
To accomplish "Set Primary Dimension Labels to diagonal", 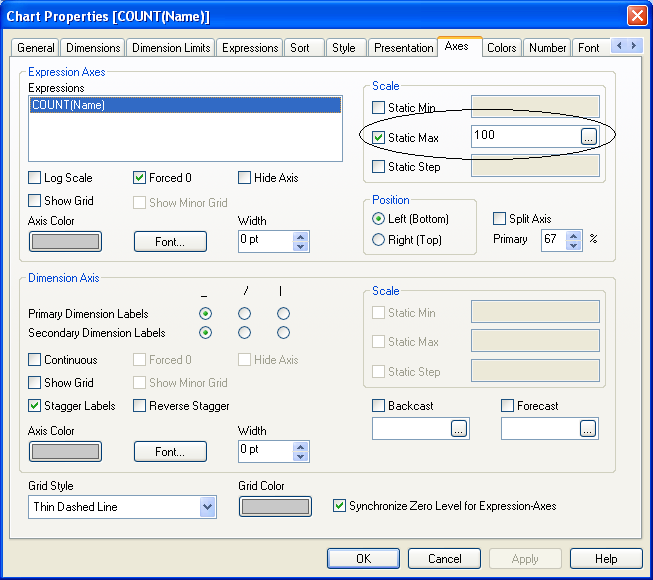I will (x=244, y=314).
